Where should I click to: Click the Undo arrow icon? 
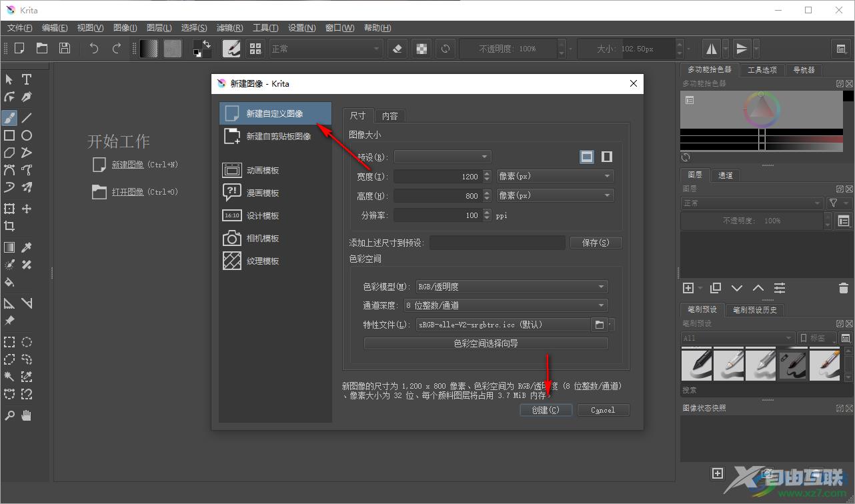point(94,48)
